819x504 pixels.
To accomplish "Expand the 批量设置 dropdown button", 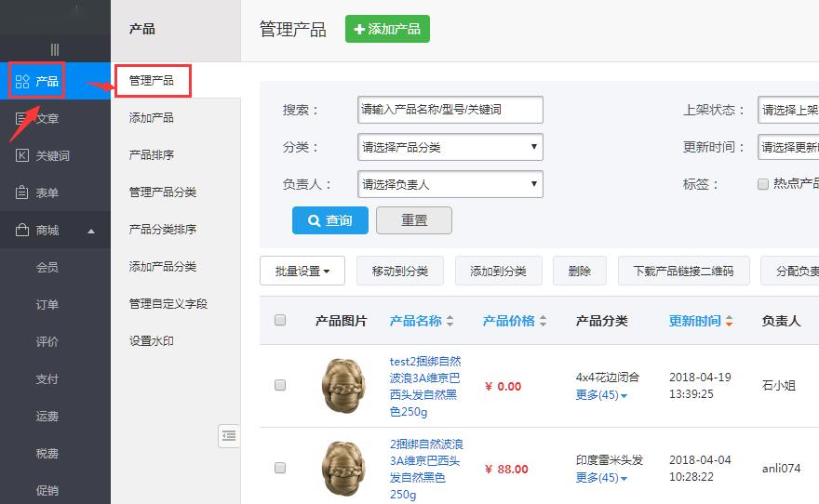I will tap(302, 272).
